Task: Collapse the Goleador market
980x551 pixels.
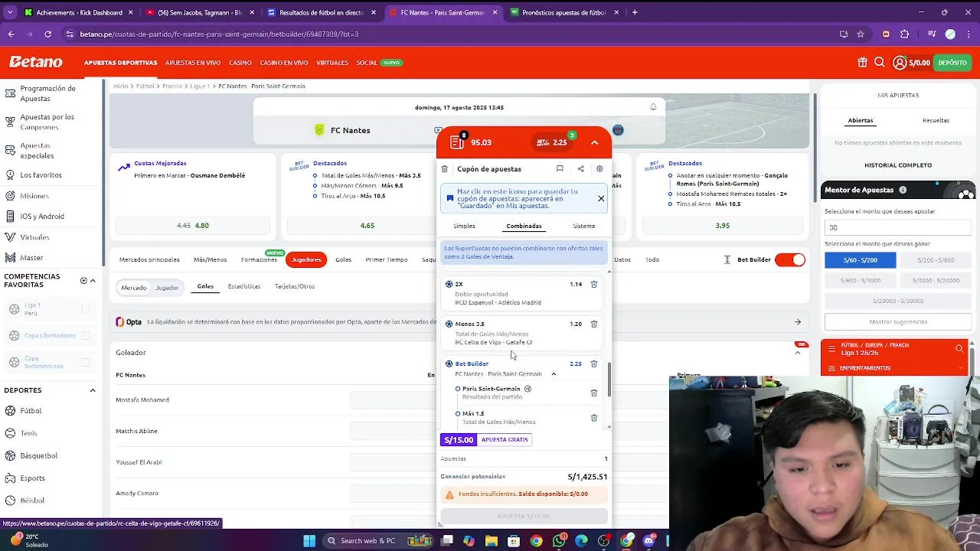Action: (x=797, y=353)
